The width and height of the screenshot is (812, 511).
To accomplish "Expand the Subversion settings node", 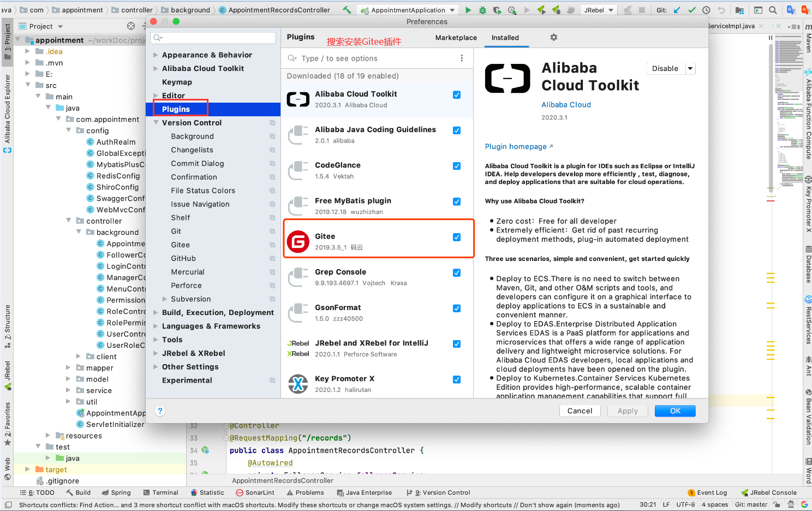I will click(x=165, y=299).
